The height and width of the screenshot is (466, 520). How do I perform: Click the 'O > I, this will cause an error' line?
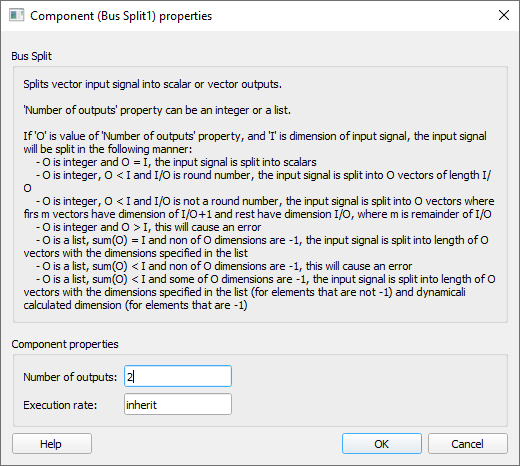click(x=149, y=227)
